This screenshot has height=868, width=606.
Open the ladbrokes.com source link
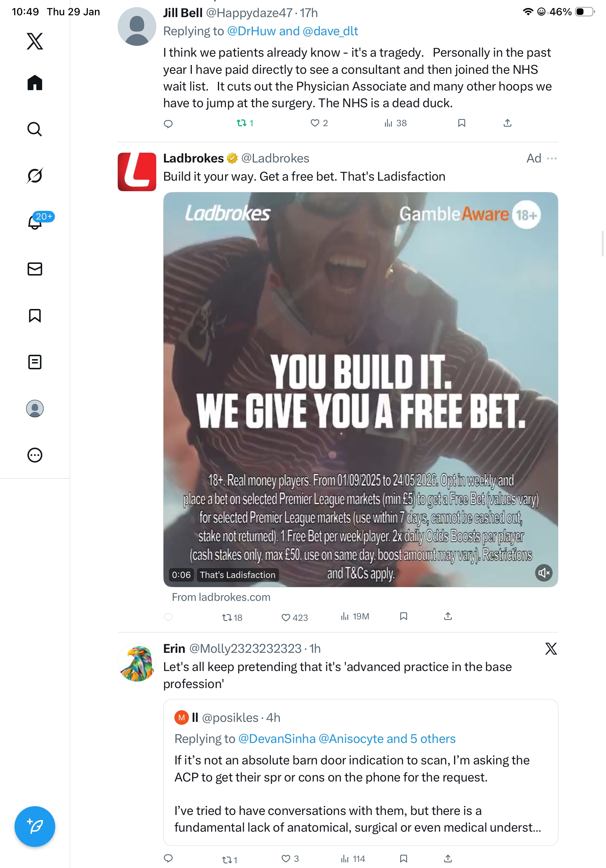pyautogui.click(x=221, y=597)
